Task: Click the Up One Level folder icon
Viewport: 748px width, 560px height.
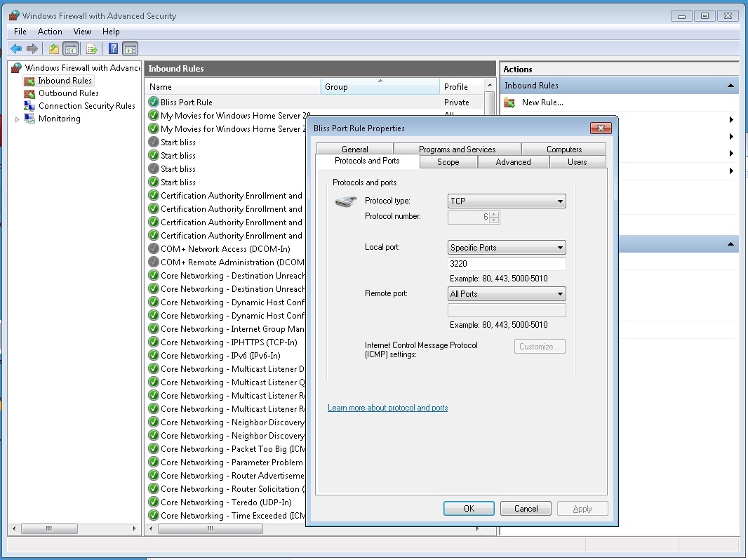Action: [53, 48]
